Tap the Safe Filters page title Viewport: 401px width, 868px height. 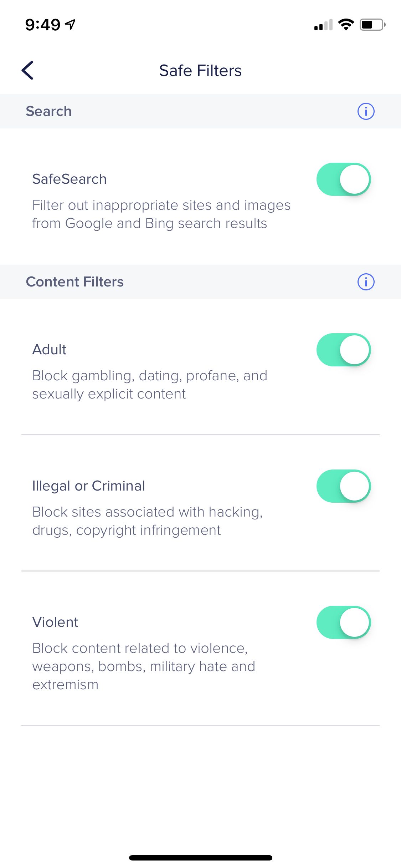pyautogui.click(x=200, y=70)
